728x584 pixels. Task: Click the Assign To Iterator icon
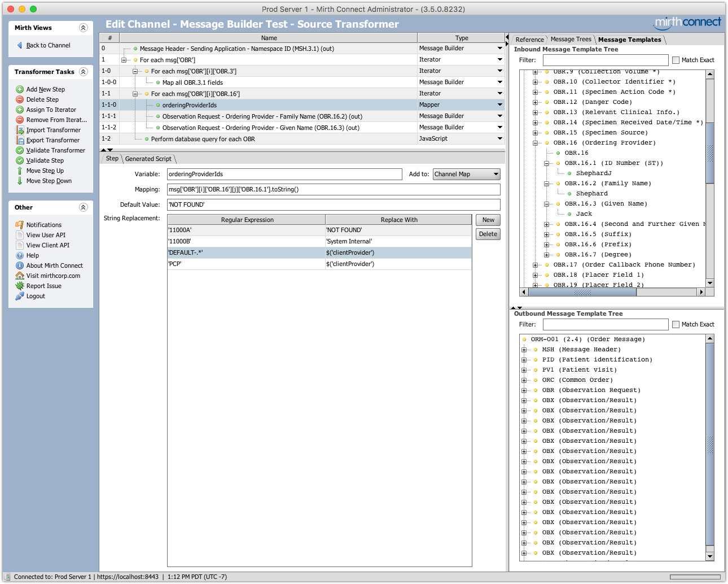pyautogui.click(x=20, y=110)
